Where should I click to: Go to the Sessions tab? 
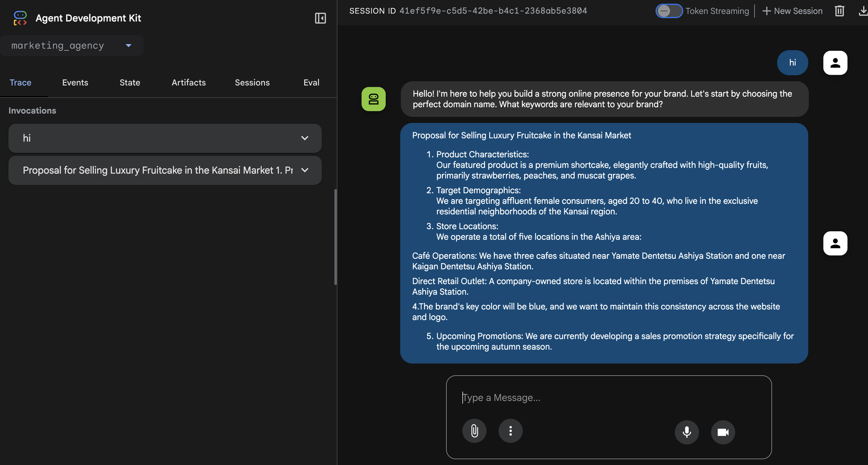pyautogui.click(x=252, y=83)
